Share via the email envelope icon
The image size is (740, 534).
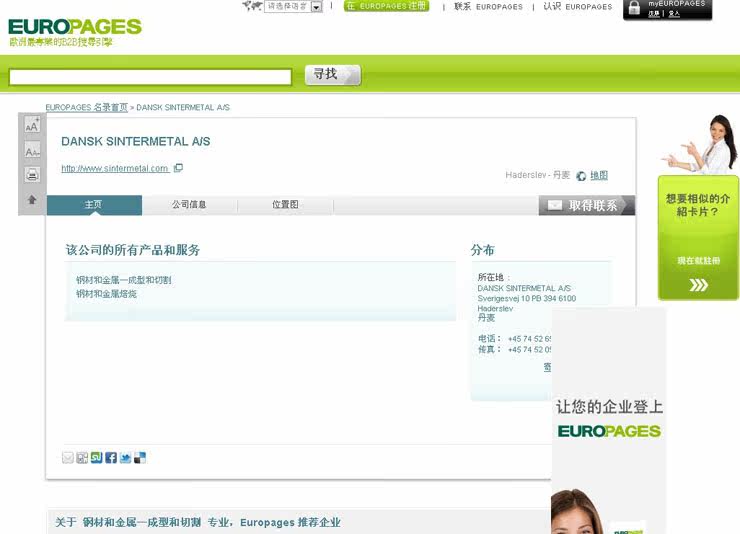68,458
